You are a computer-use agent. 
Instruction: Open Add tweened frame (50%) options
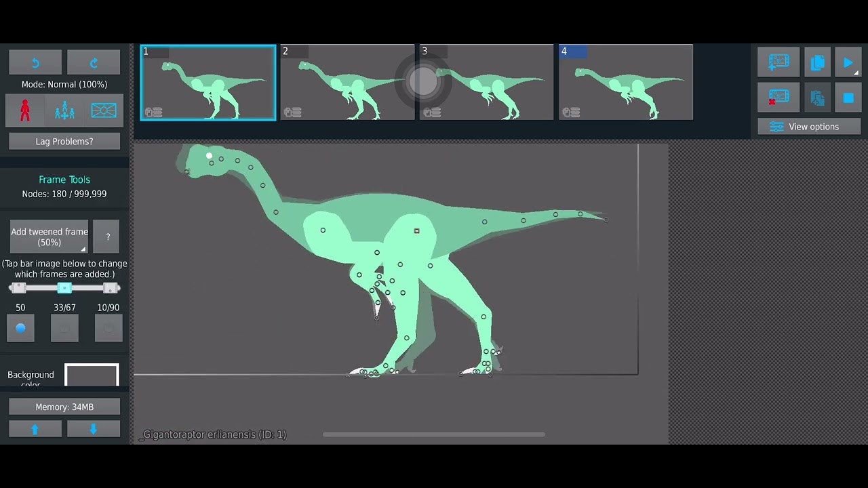[50, 237]
